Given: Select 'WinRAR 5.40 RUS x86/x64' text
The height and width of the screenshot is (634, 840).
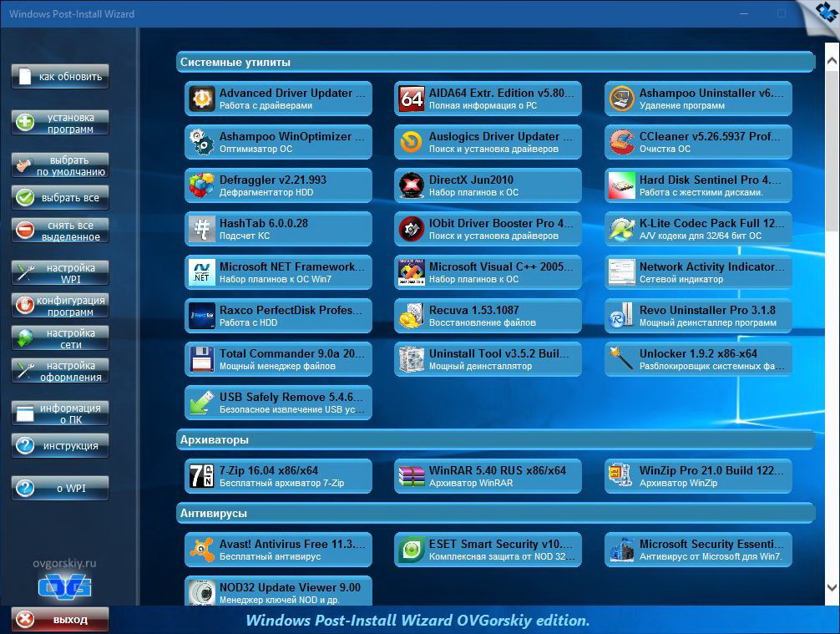Looking at the screenshot, I should pyautogui.click(x=497, y=470).
